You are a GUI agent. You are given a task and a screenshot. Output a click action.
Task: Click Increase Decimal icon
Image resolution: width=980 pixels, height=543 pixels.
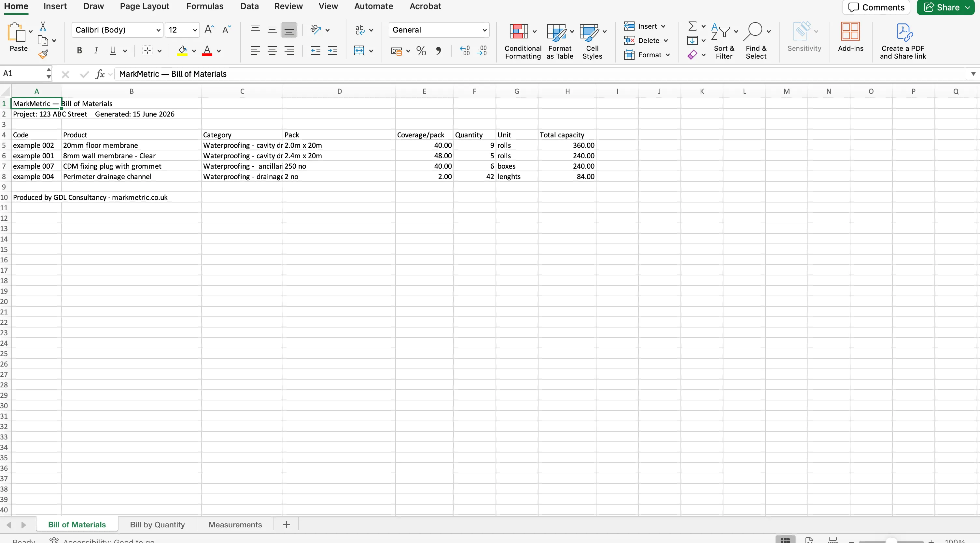pyautogui.click(x=465, y=50)
